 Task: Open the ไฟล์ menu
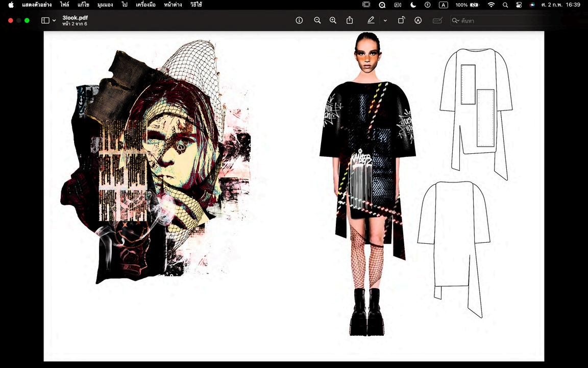click(64, 5)
